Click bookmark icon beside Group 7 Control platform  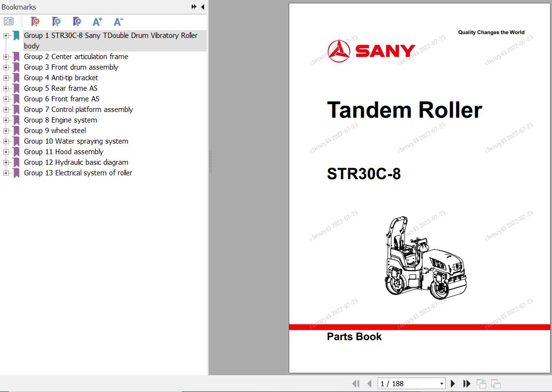(16, 110)
